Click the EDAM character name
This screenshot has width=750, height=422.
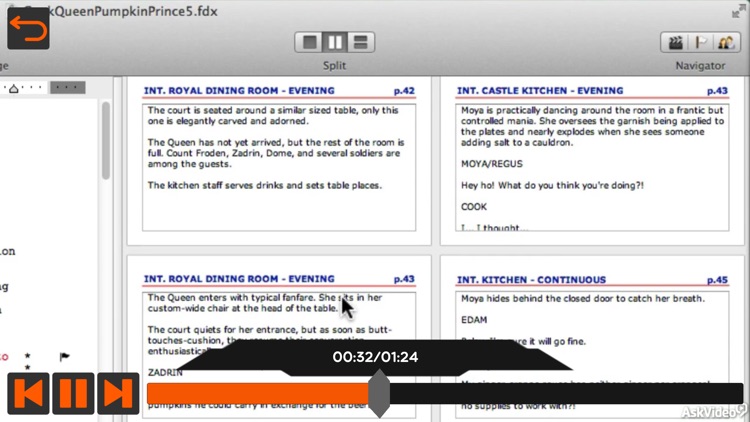474,320
